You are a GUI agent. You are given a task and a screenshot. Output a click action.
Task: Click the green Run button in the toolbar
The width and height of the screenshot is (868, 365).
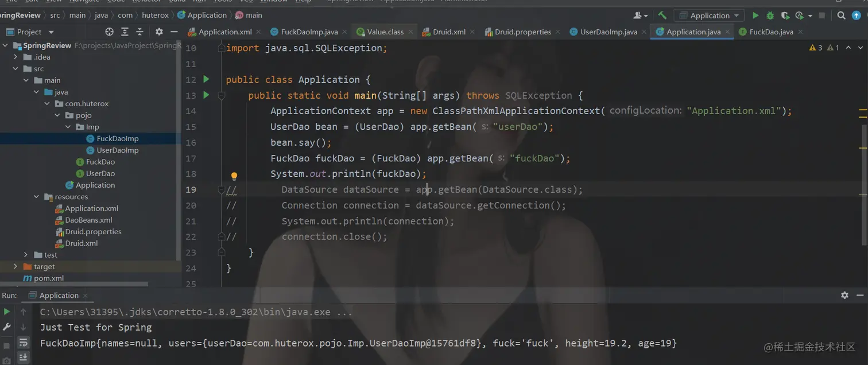[x=755, y=15]
